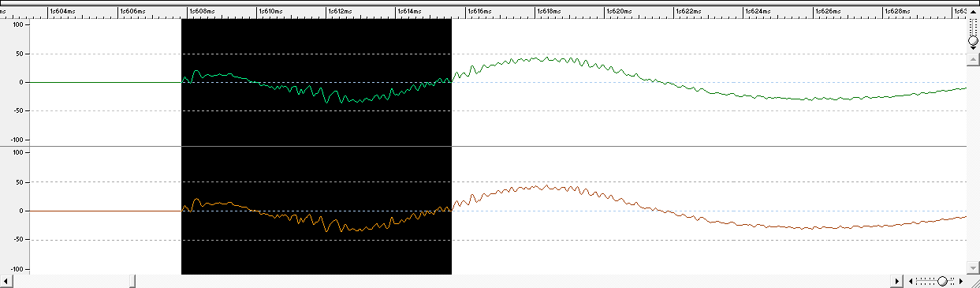Image resolution: width=980 pixels, height=288 pixels.
Task: Click the horizontal scrollbar thumb
Action: [132, 282]
